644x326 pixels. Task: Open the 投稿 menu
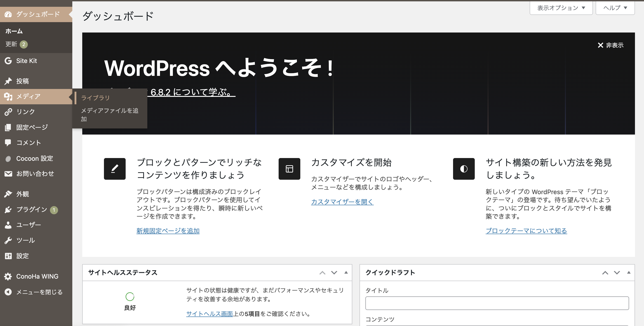click(x=36, y=81)
